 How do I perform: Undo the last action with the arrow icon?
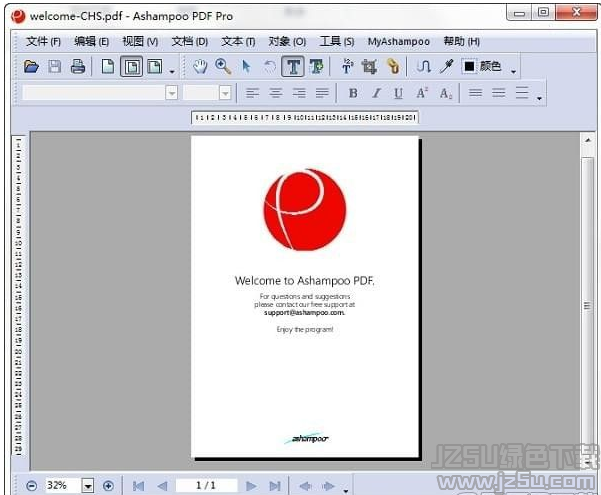click(x=270, y=67)
